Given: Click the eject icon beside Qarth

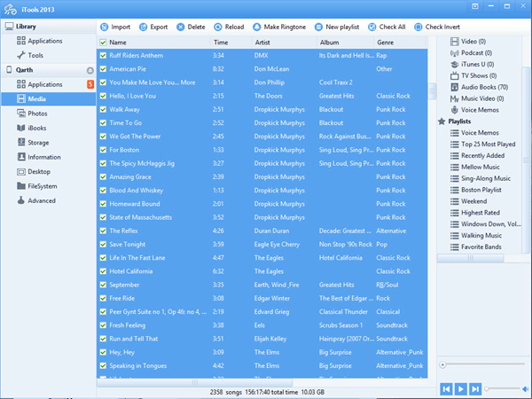Looking at the screenshot, I should (x=90, y=70).
